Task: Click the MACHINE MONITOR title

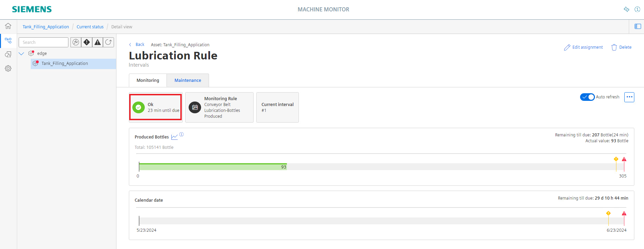Action: coord(323,9)
